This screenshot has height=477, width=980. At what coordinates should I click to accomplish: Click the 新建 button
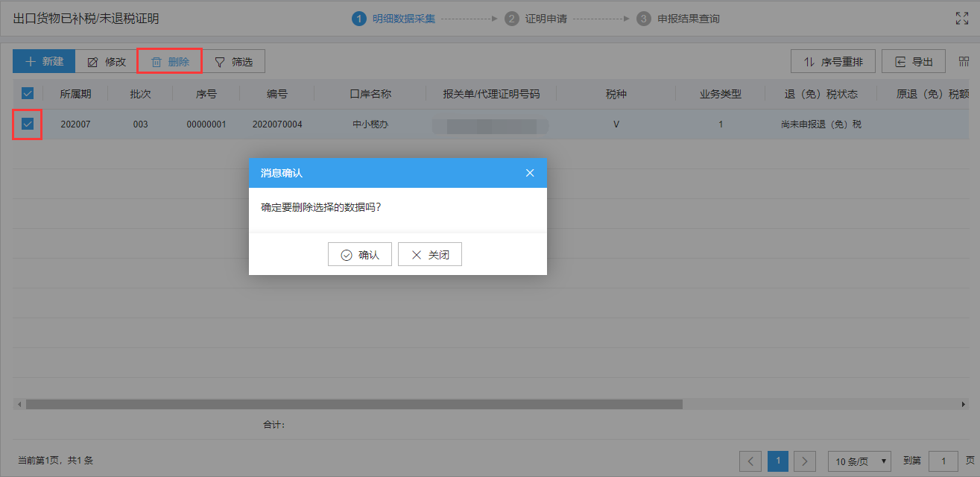pos(44,61)
